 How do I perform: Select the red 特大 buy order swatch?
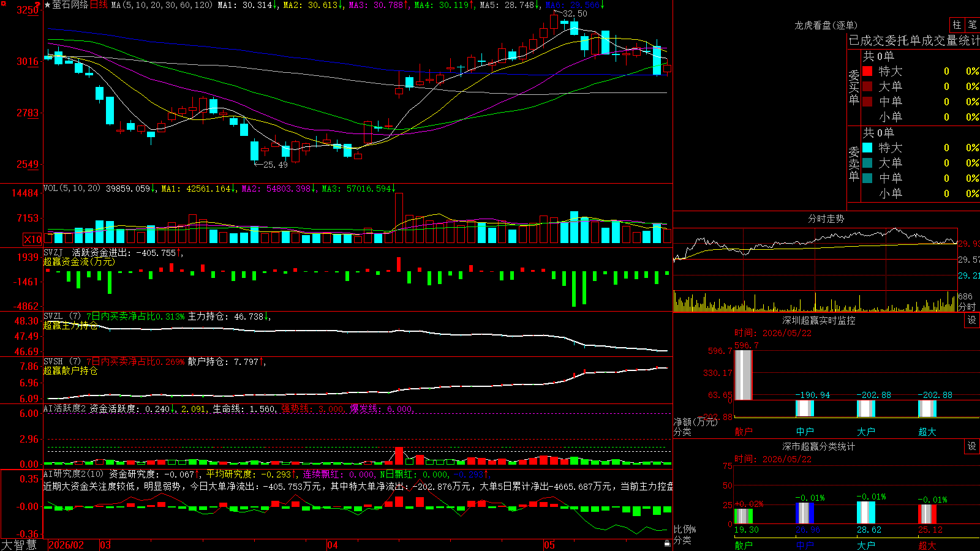[x=867, y=71]
